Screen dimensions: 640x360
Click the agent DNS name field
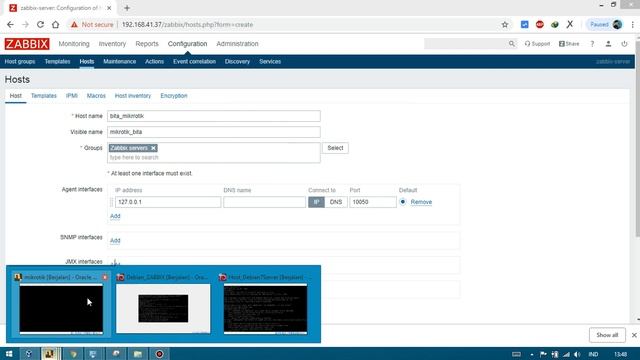coord(264,202)
